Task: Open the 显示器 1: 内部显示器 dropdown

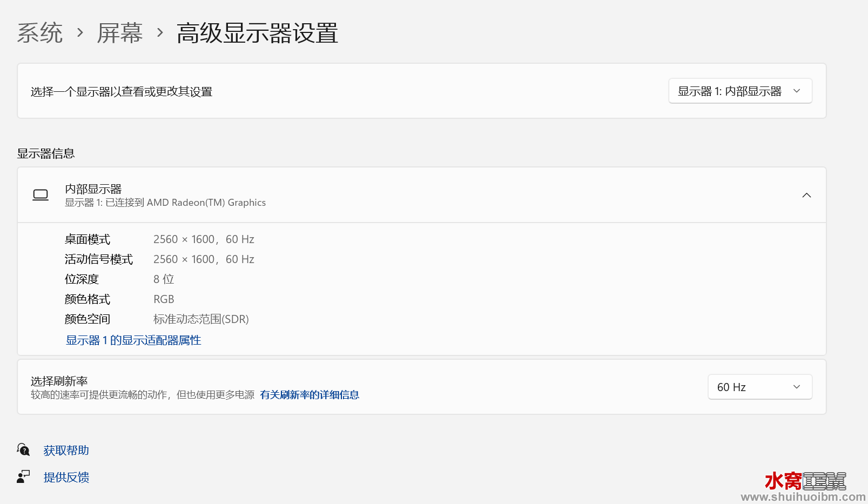Action: point(740,91)
